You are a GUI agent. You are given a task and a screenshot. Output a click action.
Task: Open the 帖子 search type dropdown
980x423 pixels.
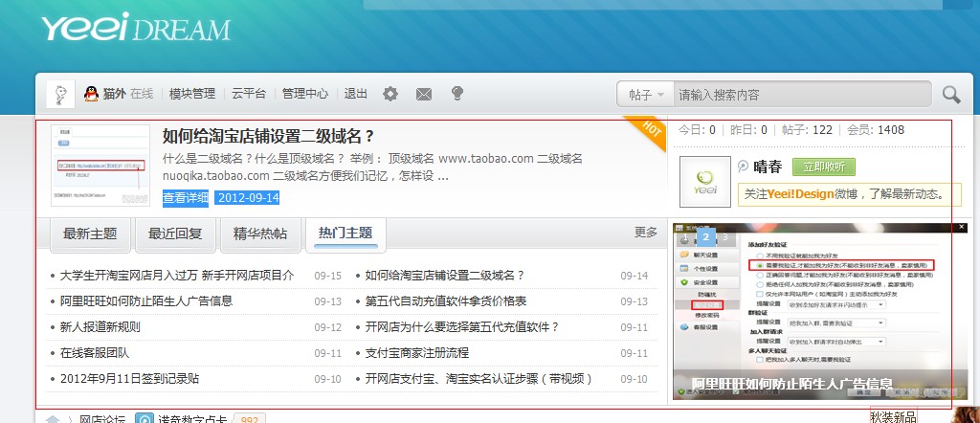tap(646, 95)
